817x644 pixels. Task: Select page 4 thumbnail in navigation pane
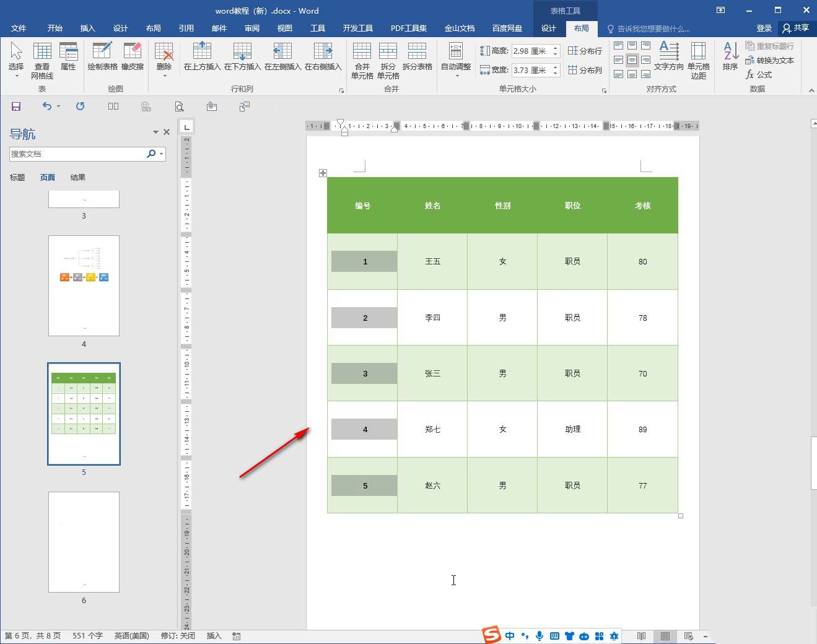tap(84, 285)
